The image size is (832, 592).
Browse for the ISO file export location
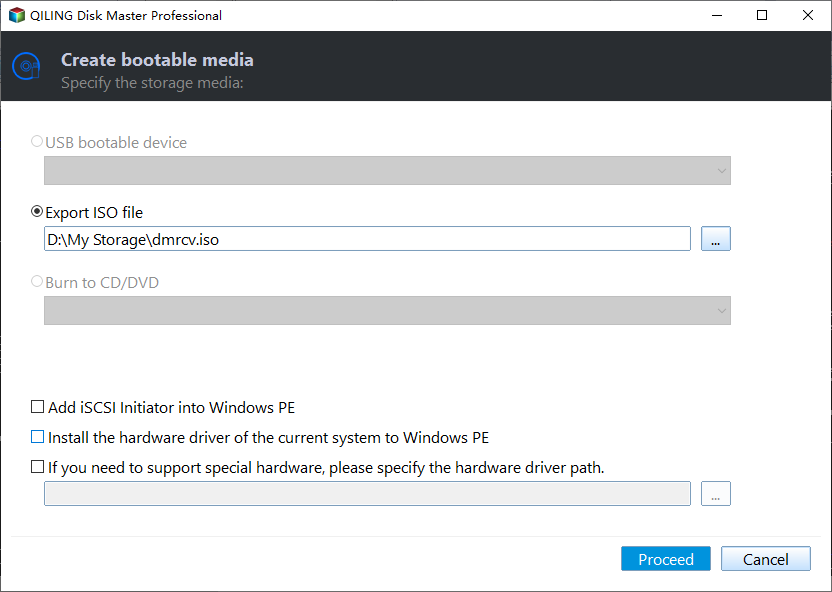click(x=716, y=239)
